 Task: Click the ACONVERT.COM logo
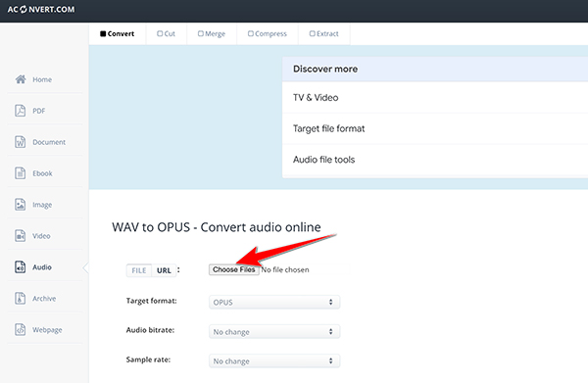pos(41,10)
